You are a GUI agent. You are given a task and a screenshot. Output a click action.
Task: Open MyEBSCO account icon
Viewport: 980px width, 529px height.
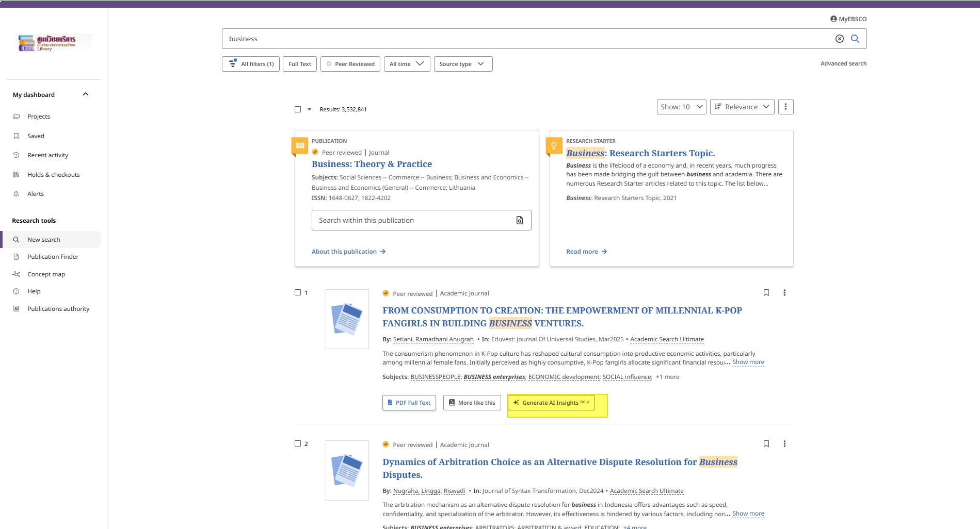[833, 19]
